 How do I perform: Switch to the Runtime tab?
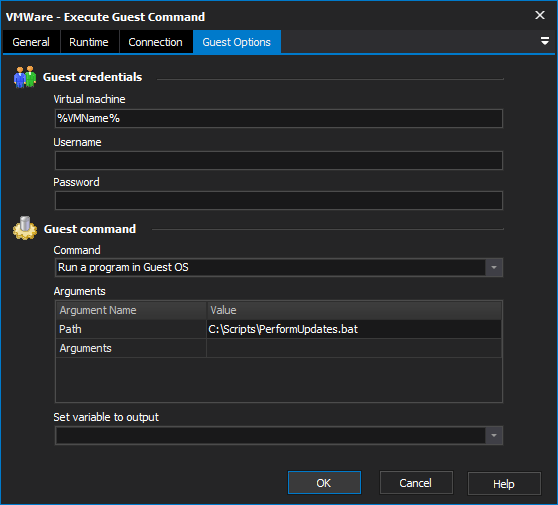click(89, 42)
